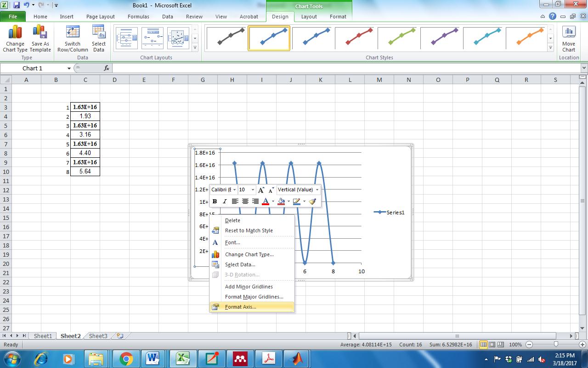Click Save As Template icon
This screenshot has width=588, height=368.
[x=40, y=39]
